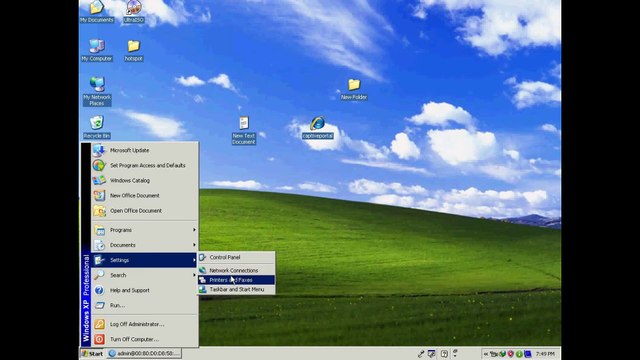
Task: Choose Taskbar and Start Menu entry
Action: 236,289
